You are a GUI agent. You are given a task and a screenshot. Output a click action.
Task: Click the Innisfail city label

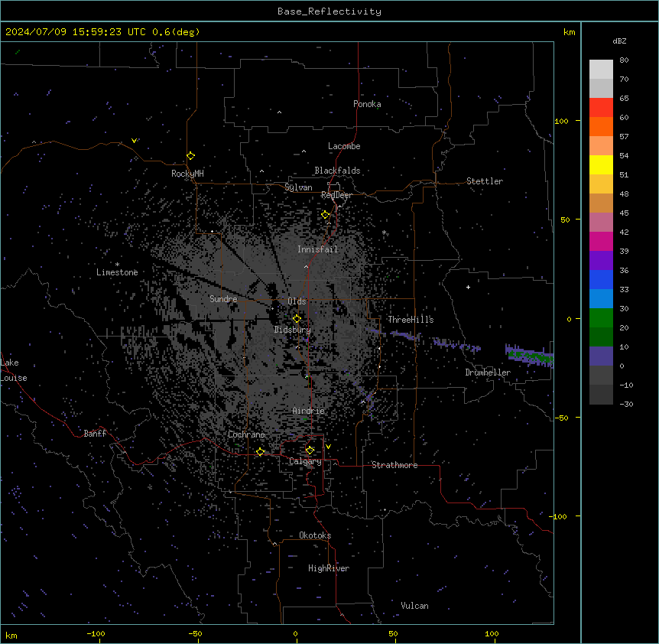pyautogui.click(x=317, y=249)
